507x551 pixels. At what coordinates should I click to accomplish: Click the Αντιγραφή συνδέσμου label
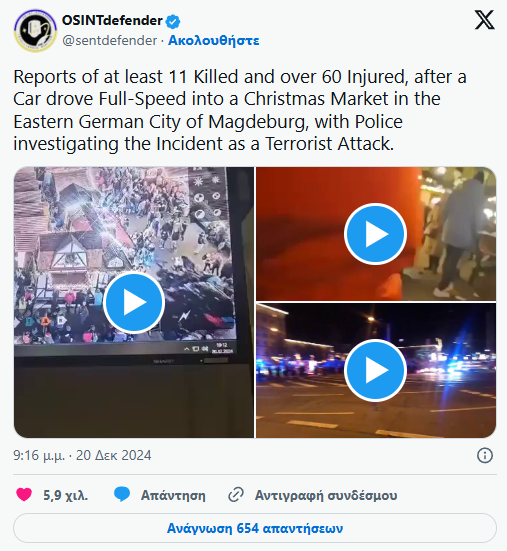(326, 495)
